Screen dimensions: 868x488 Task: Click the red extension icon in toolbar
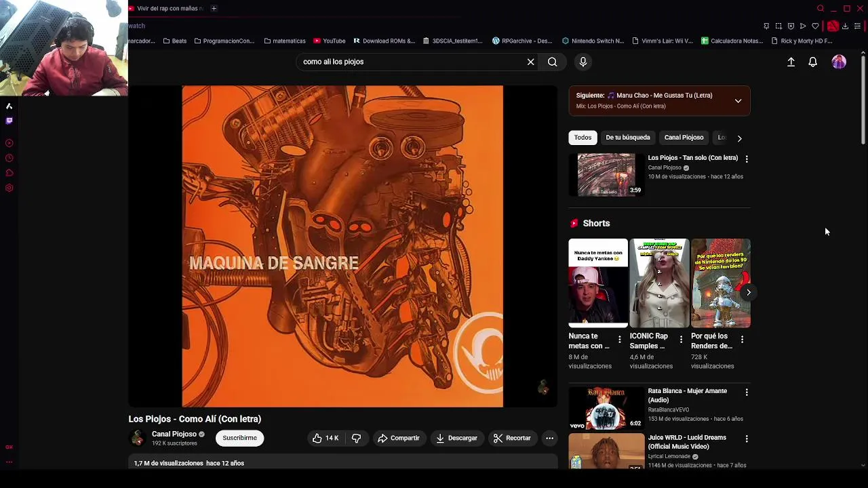click(x=833, y=26)
